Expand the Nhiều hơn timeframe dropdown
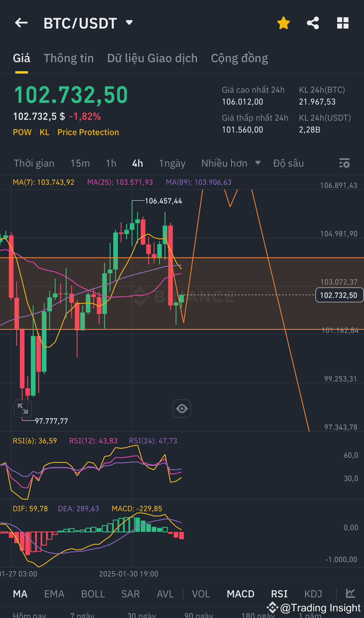Viewport: 364px width, 618px height. 230,163
